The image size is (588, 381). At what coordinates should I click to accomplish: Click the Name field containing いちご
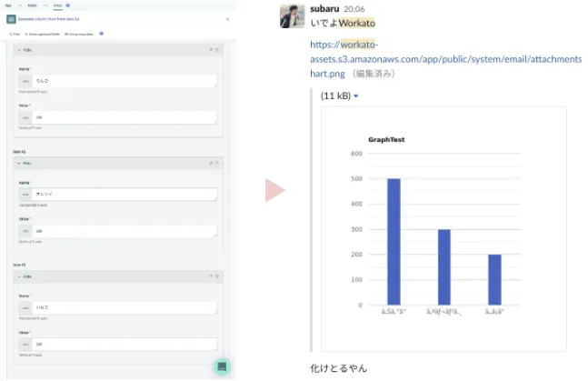pos(125,307)
